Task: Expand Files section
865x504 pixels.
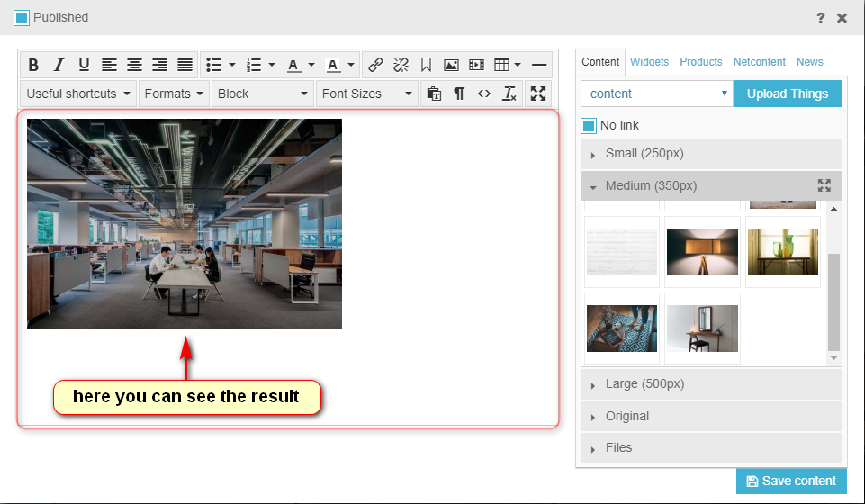Action: click(711, 448)
